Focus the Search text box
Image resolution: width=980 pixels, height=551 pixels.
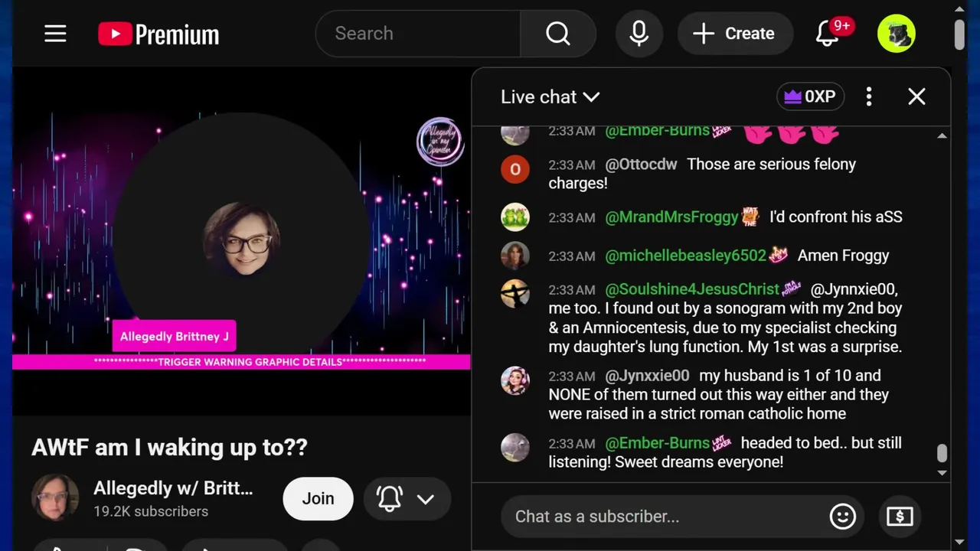418,34
